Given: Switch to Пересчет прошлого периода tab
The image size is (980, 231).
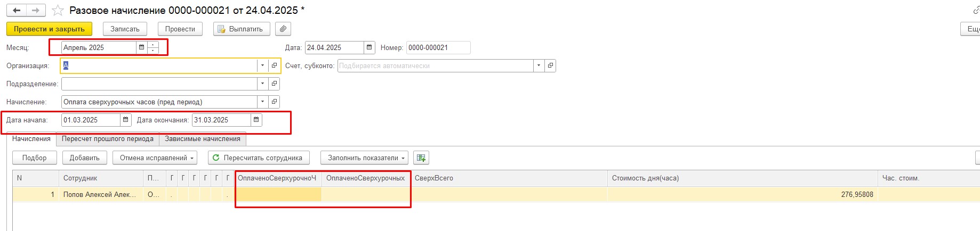Looking at the screenshot, I should pyautogui.click(x=107, y=139).
